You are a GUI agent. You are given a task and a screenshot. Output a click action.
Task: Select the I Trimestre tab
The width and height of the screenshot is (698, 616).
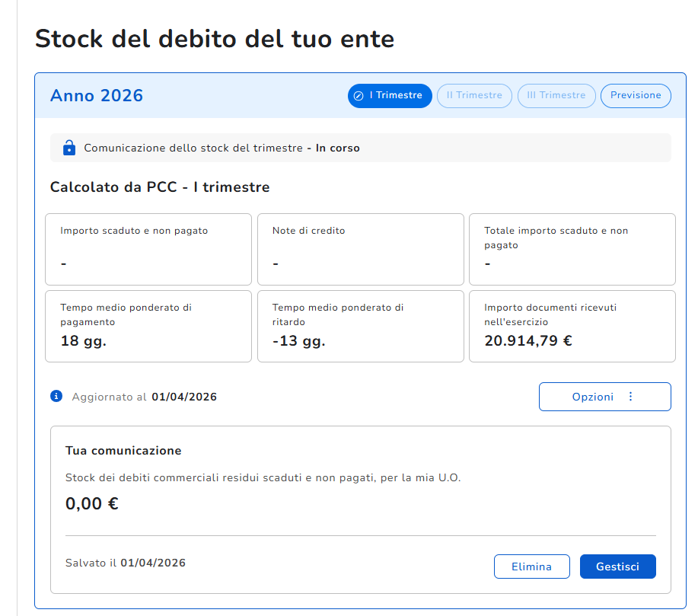click(390, 96)
